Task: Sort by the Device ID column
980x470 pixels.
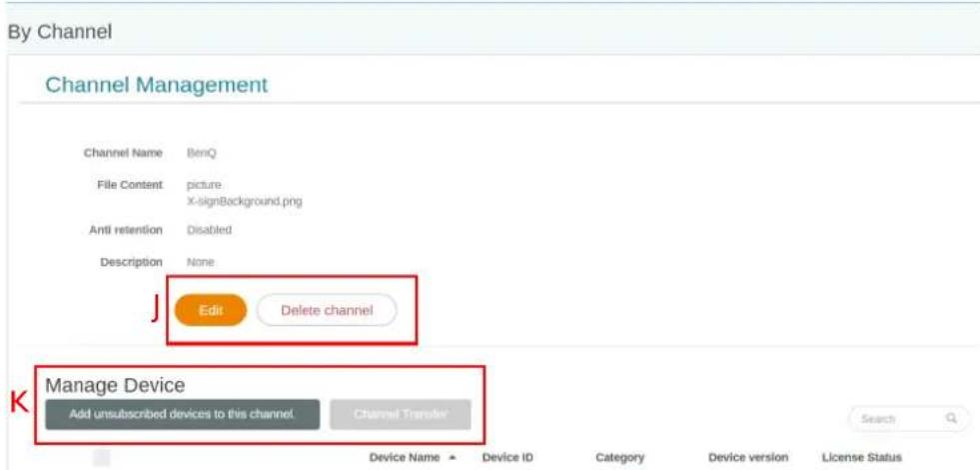Action: [x=507, y=458]
